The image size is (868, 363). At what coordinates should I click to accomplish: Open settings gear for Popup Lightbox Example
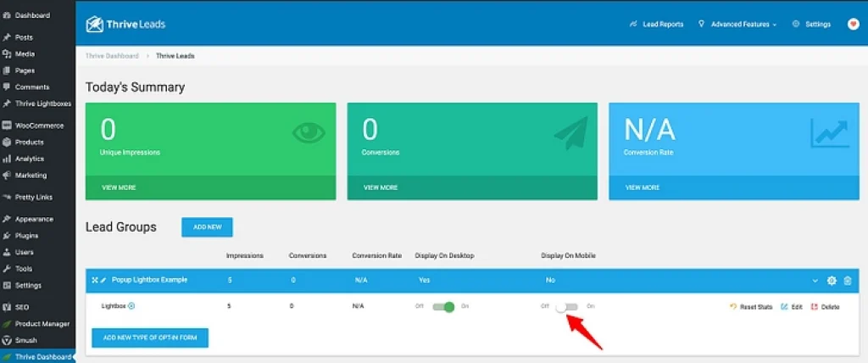[x=832, y=281]
